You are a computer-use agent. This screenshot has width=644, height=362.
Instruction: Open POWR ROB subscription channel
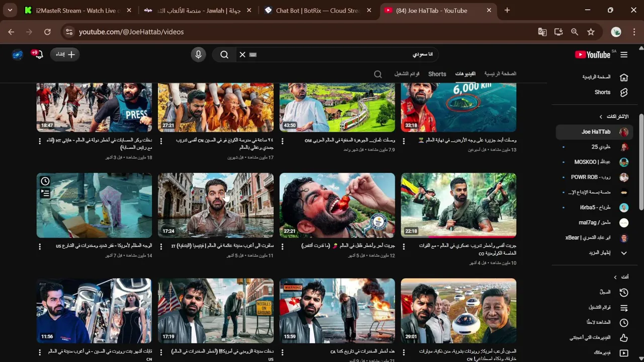tap(594, 177)
